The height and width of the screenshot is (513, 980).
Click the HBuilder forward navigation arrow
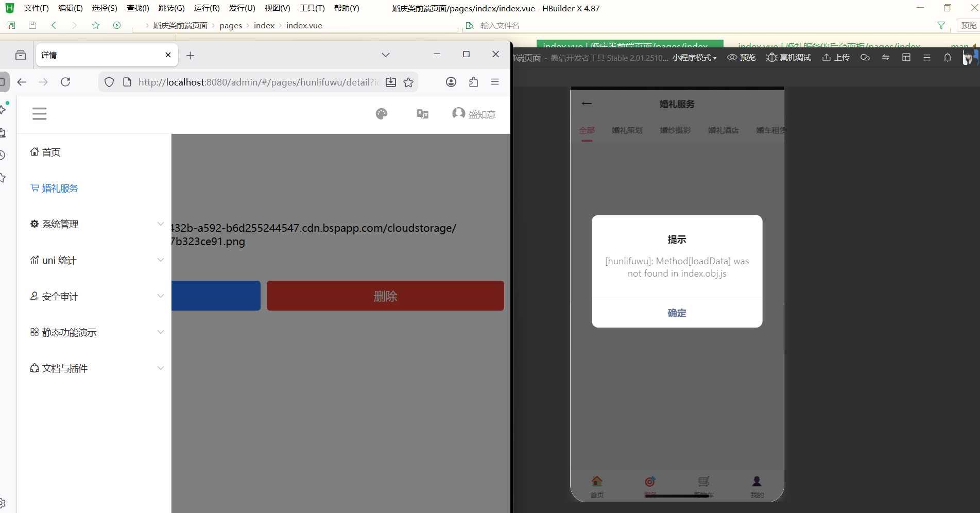[x=75, y=25]
